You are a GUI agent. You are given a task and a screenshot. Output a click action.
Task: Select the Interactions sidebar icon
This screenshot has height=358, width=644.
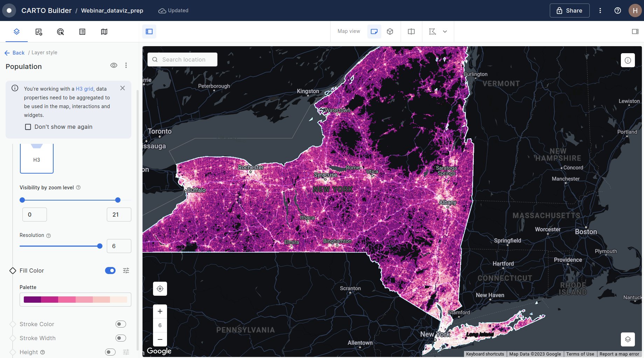60,31
